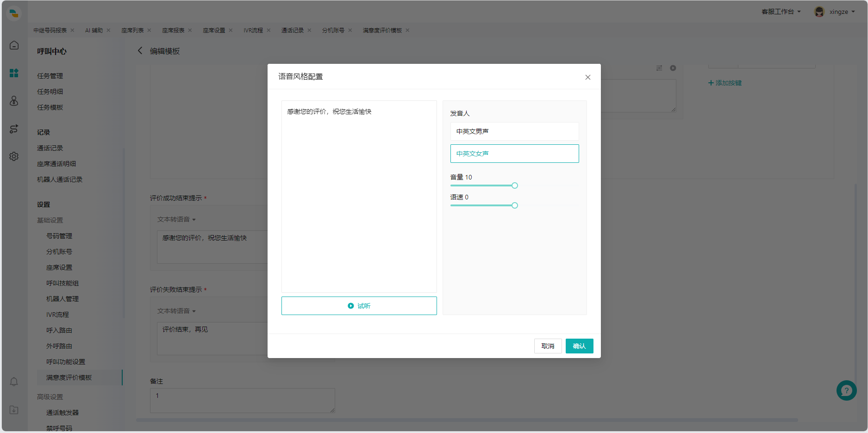
Task: Open the apps grid icon in left rail
Action: tap(14, 73)
